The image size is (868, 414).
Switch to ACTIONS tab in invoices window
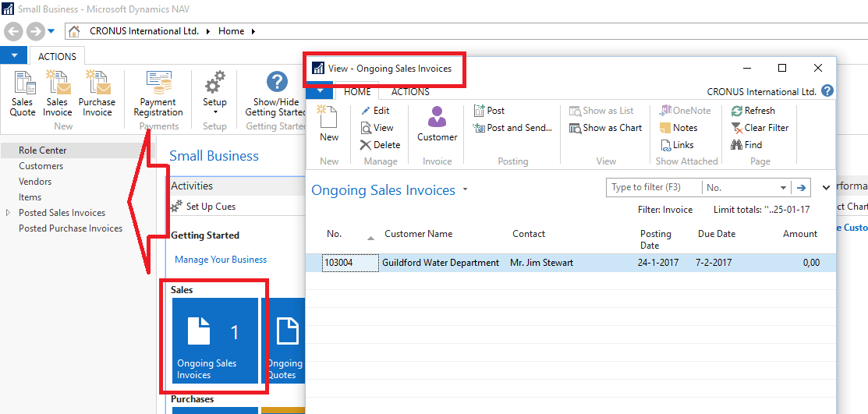pos(410,92)
